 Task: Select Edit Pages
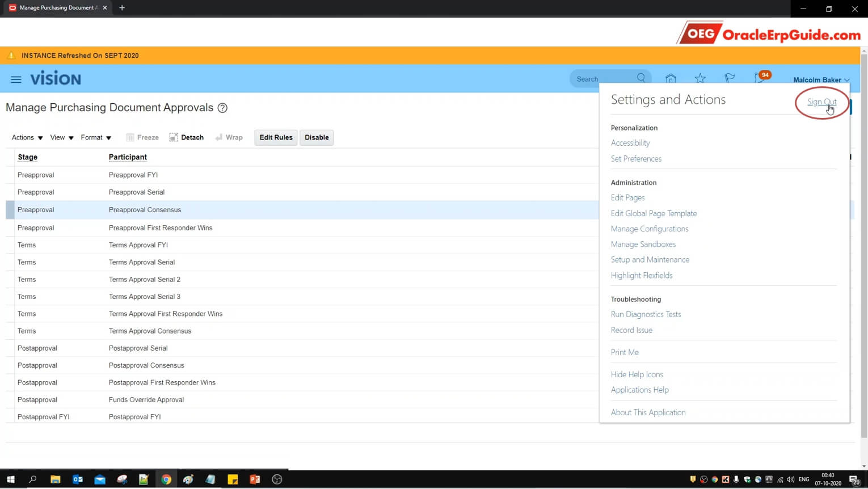(627, 197)
